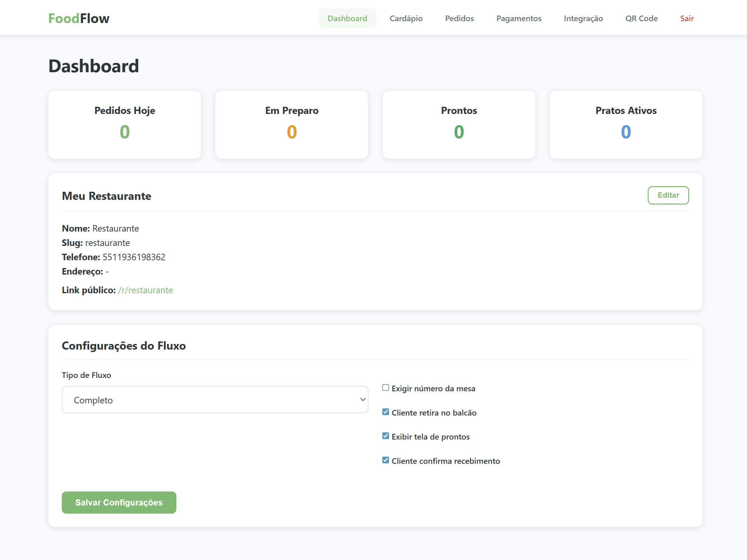Image resolution: width=747 pixels, height=560 pixels.
Task: Click the FoodFlow logo
Action: point(79,18)
